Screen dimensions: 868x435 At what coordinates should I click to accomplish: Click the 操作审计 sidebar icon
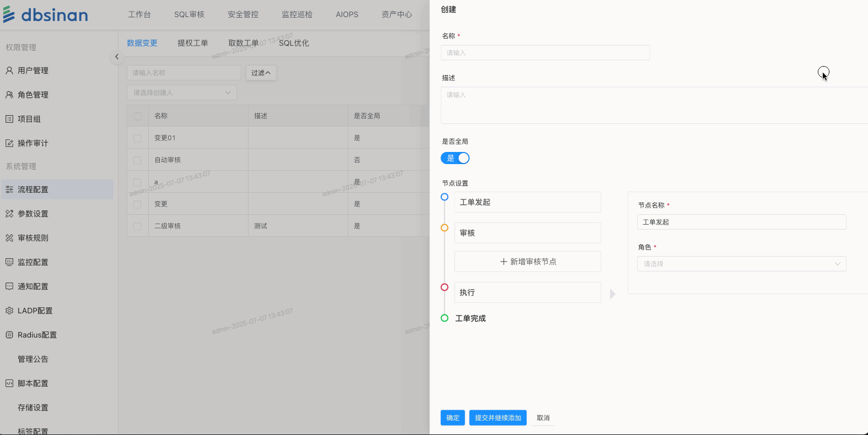(9, 143)
